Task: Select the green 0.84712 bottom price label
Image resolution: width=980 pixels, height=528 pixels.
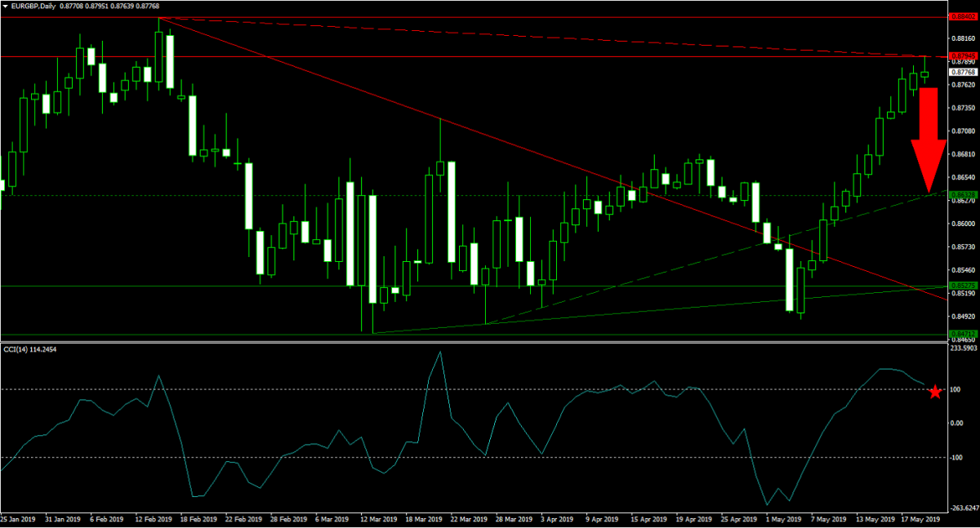Action: (x=962, y=335)
